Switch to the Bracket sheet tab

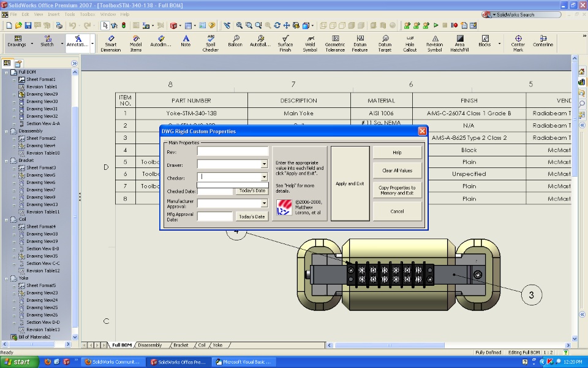181,345
